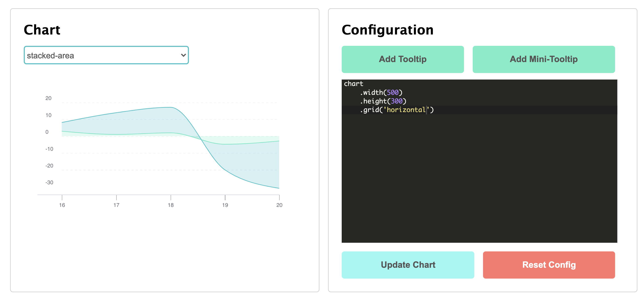Screen dimensions: 644x300
Task: Click the Reset Config button
Action: click(549, 265)
